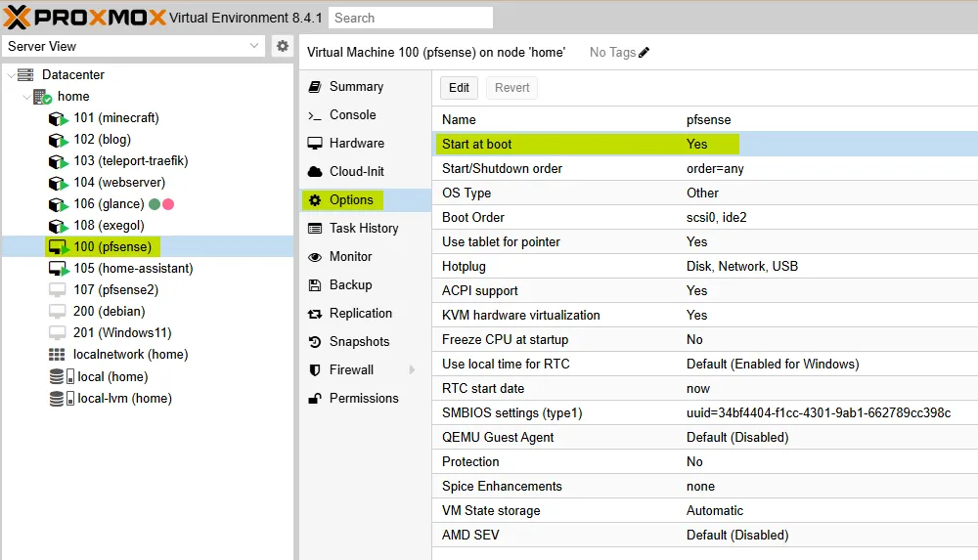Collapse the Datacenter tree node
This screenshot has width=978, height=560.
click(11, 75)
